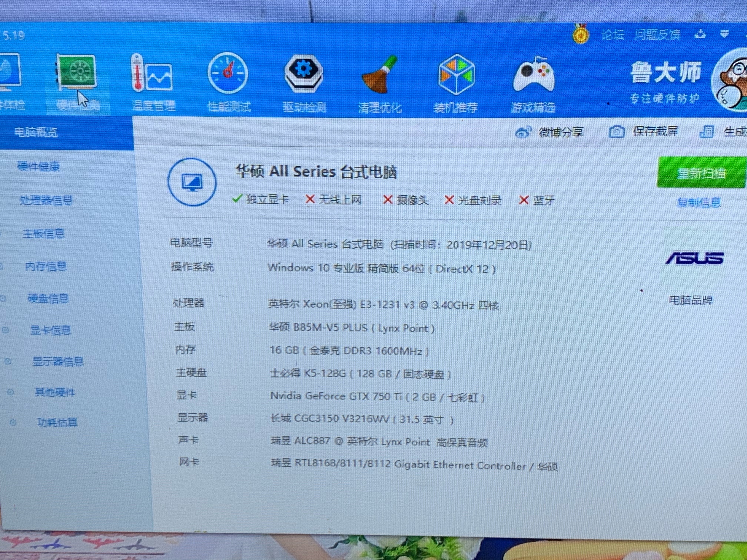Open the 游戏精选 gamepad icon
The width and height of the screenshot is (747, 560).
click(534, 75)
